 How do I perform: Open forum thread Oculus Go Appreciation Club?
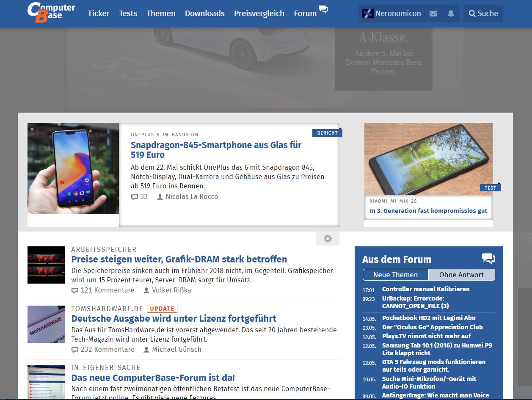(433, 327)
